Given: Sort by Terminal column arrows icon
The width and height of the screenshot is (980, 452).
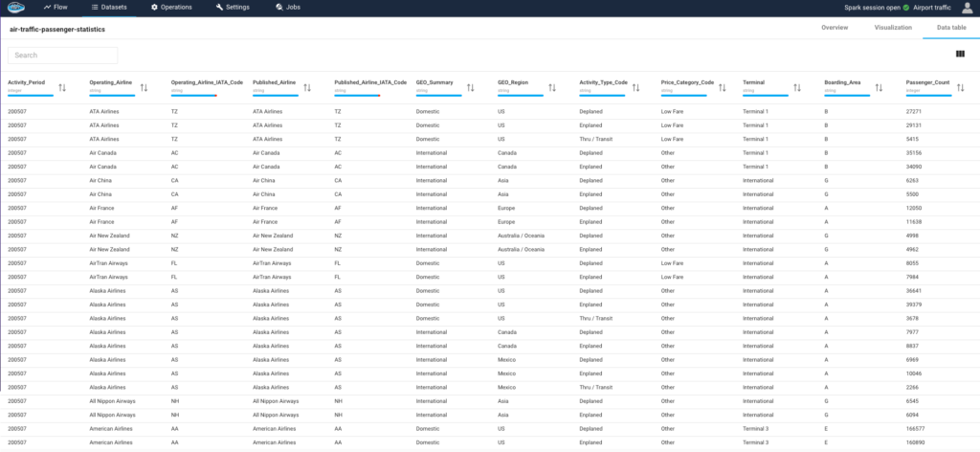Looking at the screenshot, I should (x=797, y=88).
